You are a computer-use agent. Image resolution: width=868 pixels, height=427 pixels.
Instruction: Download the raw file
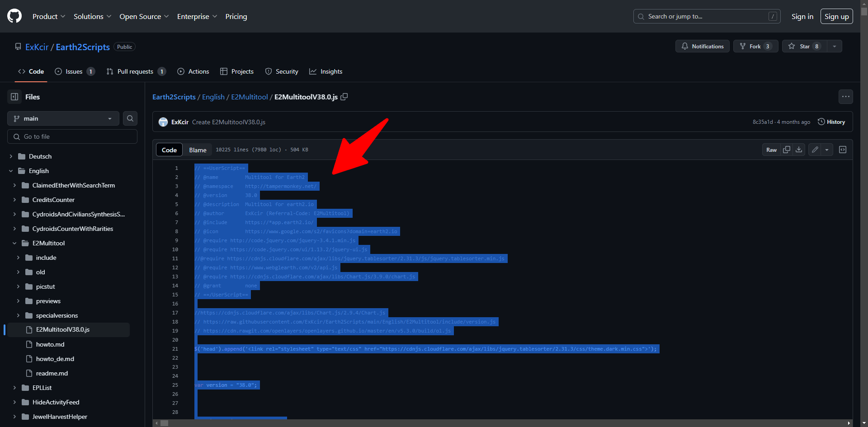pyautogui.click(x=799, y=150)
